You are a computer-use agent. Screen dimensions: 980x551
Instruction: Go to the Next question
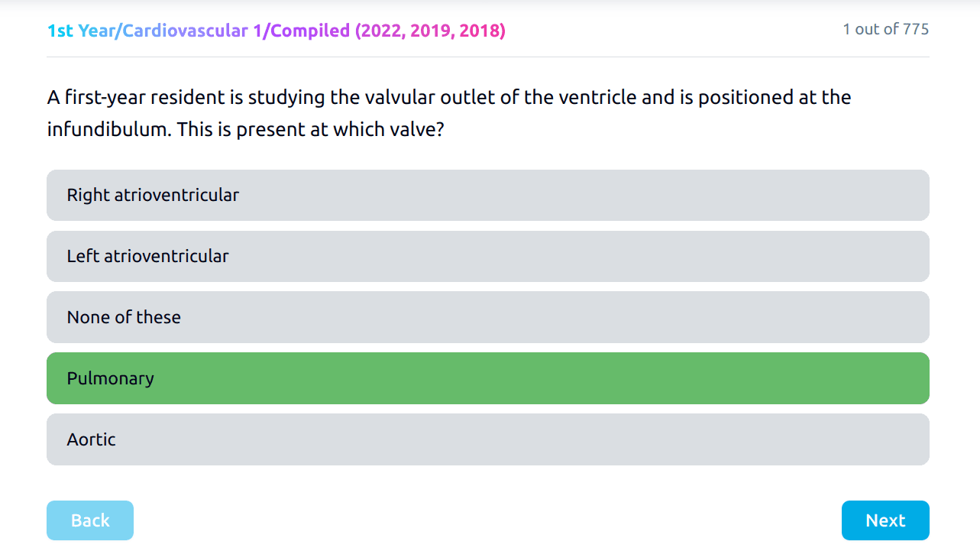tap(885, 520)
